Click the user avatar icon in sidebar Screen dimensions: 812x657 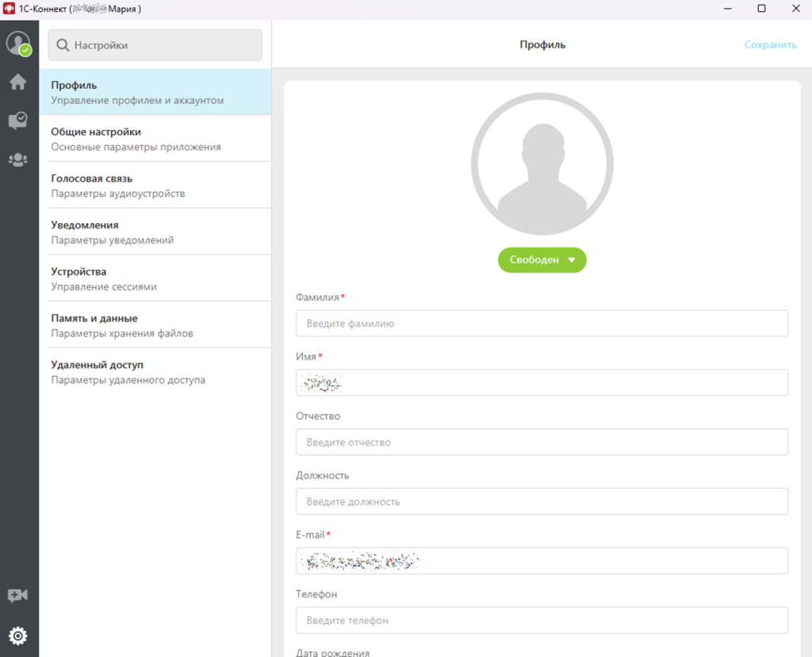pos(17,44)
